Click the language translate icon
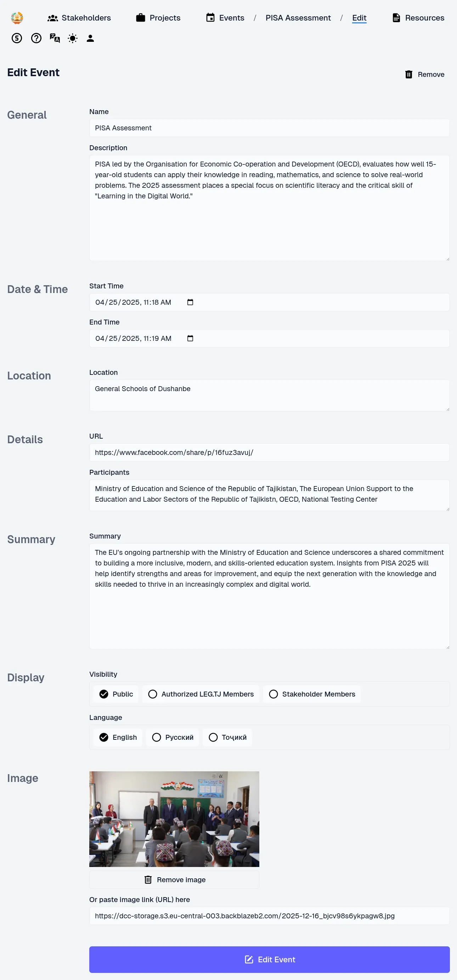 55,38
